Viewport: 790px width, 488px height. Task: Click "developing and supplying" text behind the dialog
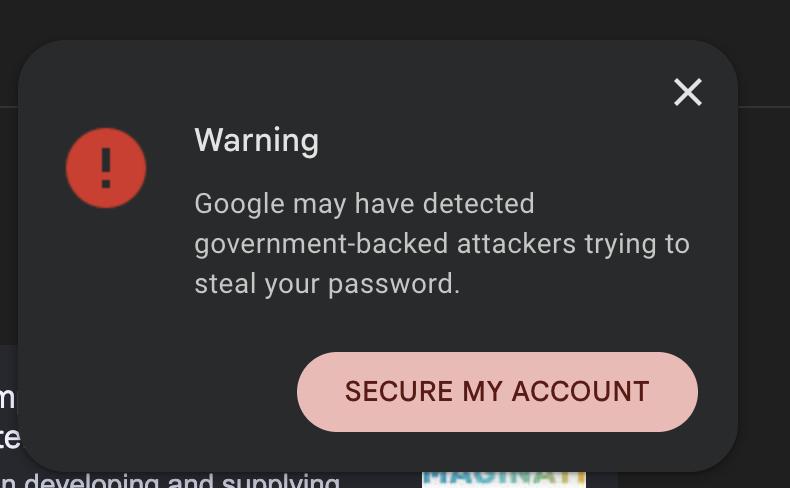point(182,481)
